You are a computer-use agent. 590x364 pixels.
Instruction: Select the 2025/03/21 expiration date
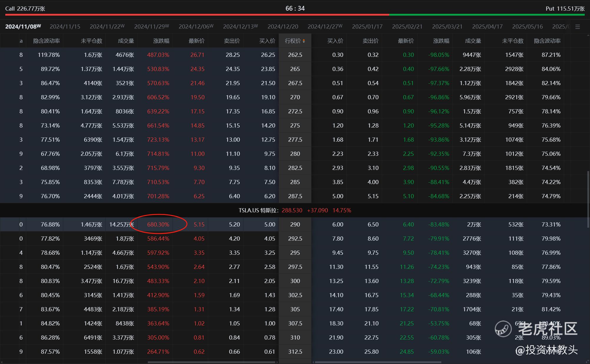(x=447, y=27)
